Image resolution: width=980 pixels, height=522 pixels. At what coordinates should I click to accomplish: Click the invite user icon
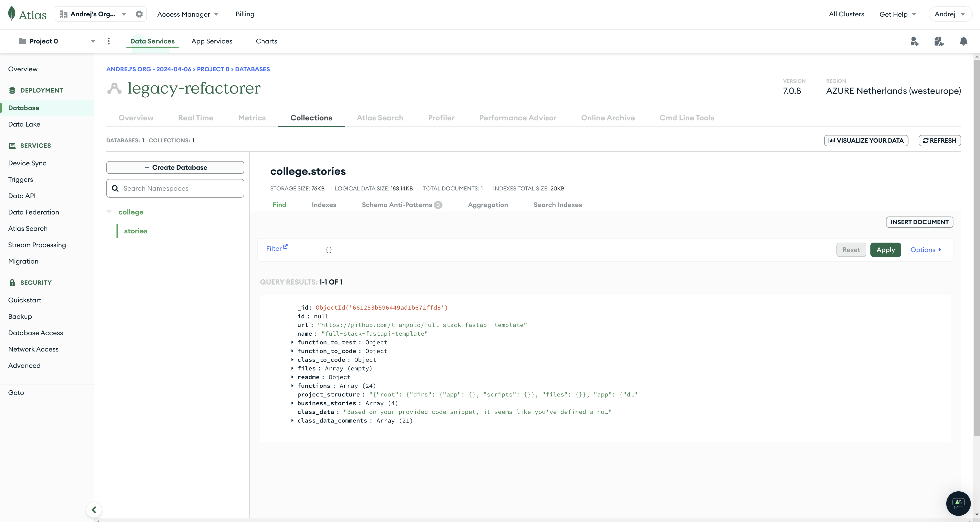coord(914,41)
